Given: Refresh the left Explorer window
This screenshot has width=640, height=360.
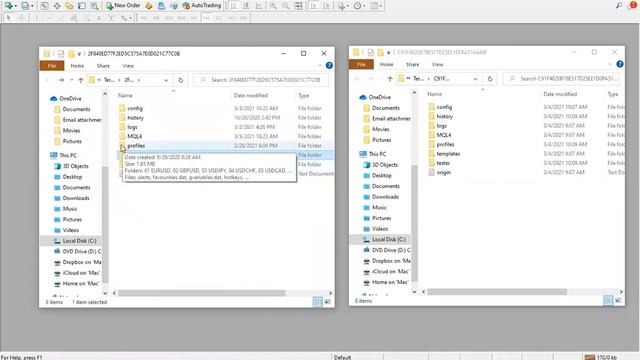Looking at the screenshot, I should click(181, 80).
